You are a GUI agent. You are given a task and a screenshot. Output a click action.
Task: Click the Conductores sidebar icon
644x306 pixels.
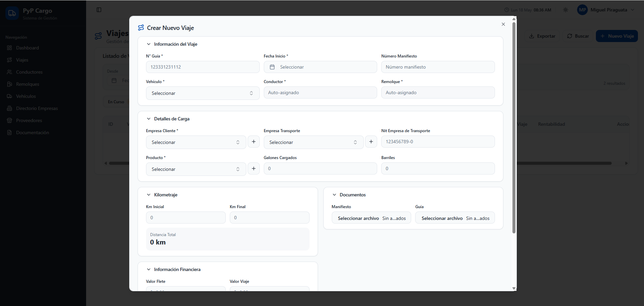(9, 72)
